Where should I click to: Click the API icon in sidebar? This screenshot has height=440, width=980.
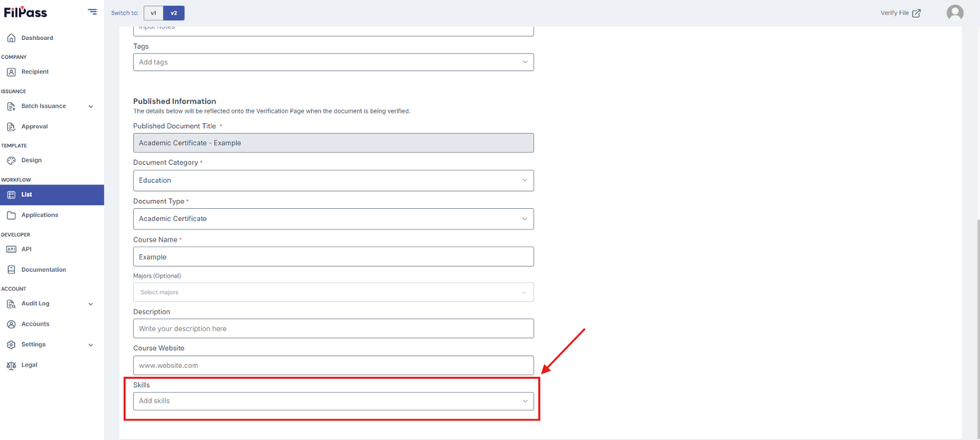click(11, 249)
